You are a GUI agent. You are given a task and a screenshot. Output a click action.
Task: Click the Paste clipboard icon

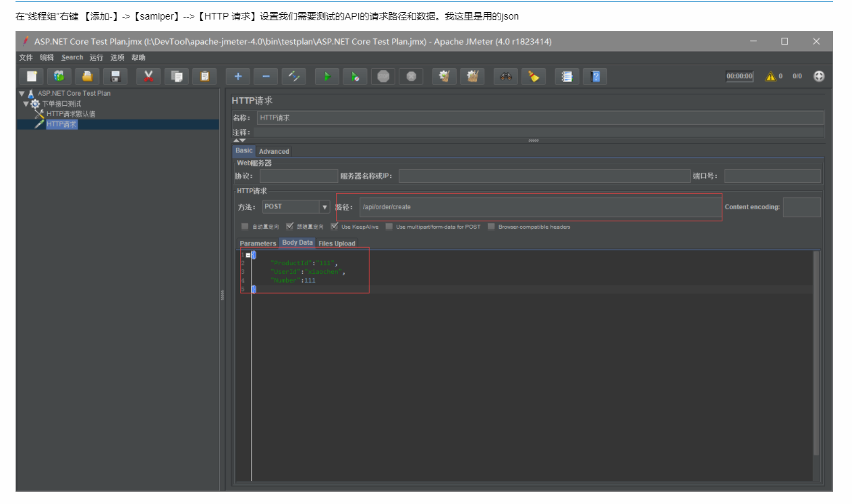pyautogui.click(x=204, y=76)
